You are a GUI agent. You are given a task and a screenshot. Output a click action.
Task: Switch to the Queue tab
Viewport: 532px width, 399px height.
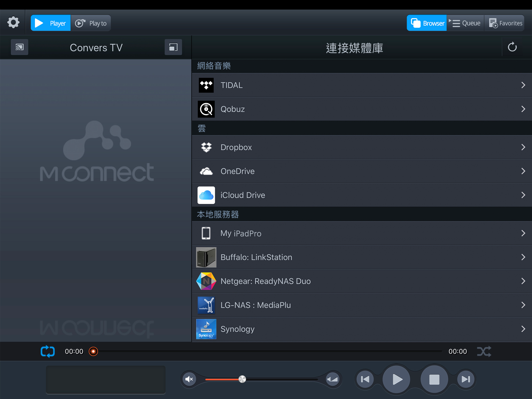click(x=465, y=23)
